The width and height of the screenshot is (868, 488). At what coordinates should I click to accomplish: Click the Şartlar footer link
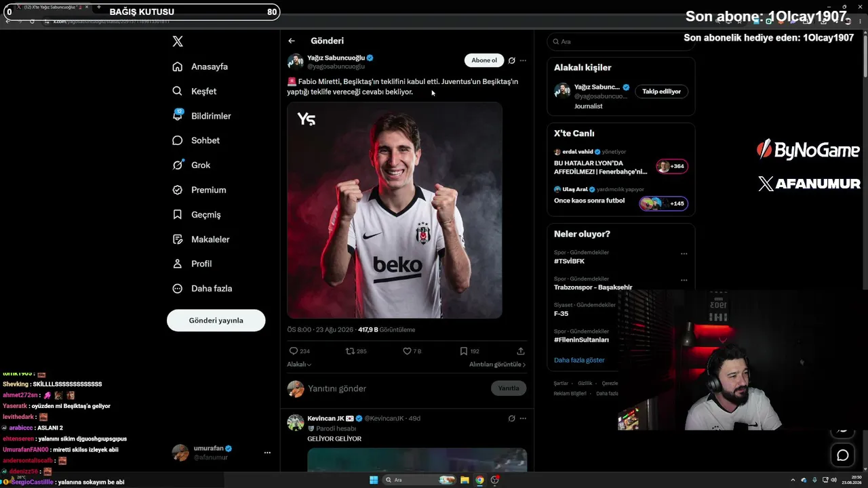coord(561,384)
